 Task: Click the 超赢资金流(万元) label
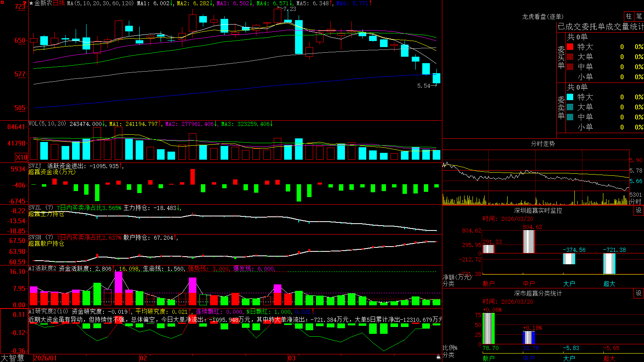pyautogui.click(x=52, y=172)
